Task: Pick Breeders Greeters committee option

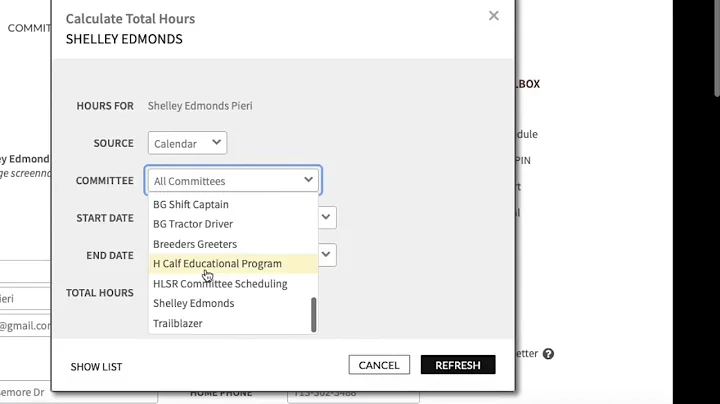Action: 195,244
